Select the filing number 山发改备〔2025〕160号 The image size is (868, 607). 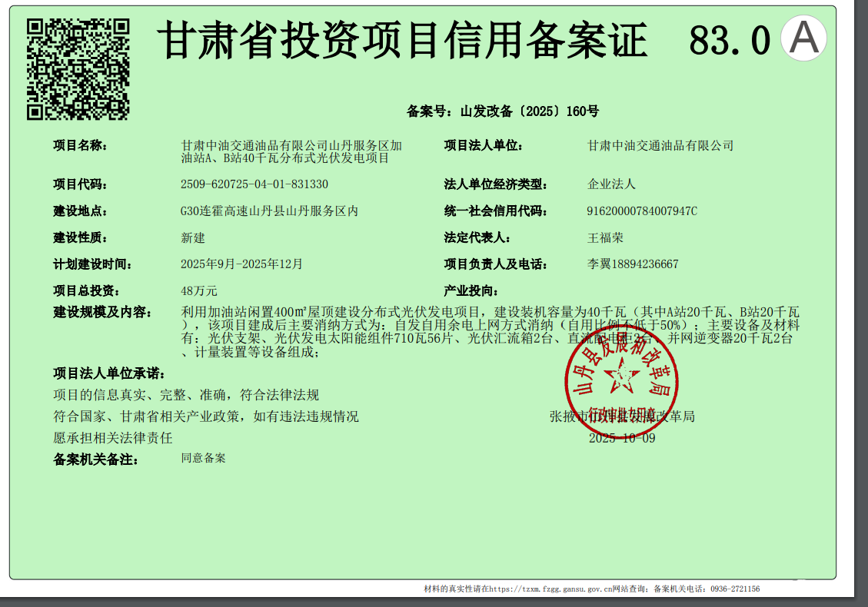pyautogui.click(x=529, y=111)
